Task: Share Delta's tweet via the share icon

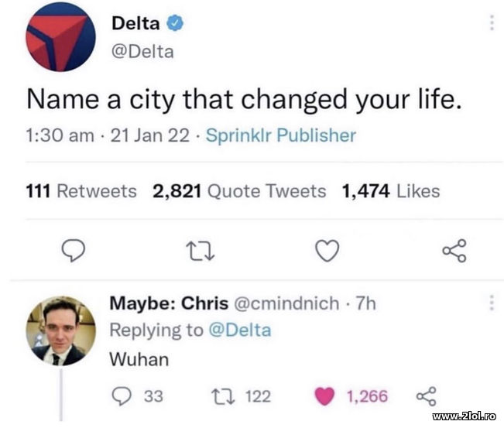Action: (x=454, y=249)
